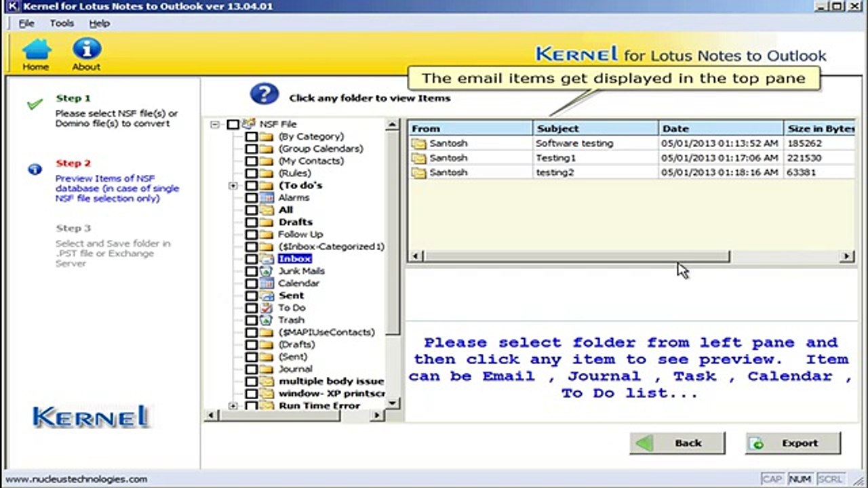Click the blue question mark help icon
868x488 pixels.
(264, 94)
